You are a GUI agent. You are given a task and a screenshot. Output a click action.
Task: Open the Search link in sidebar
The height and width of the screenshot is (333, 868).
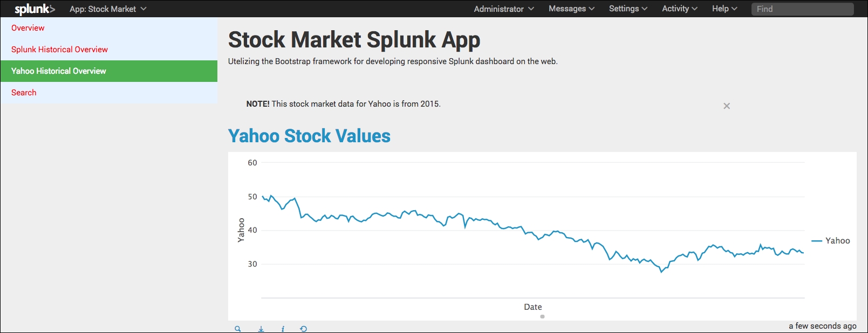(24, 93)
